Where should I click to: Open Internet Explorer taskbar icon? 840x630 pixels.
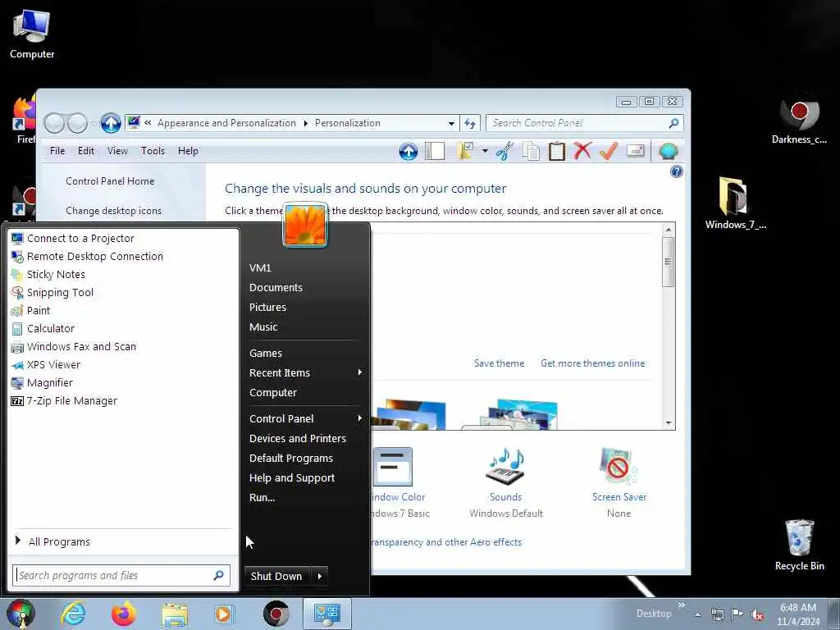pos(73,614)
